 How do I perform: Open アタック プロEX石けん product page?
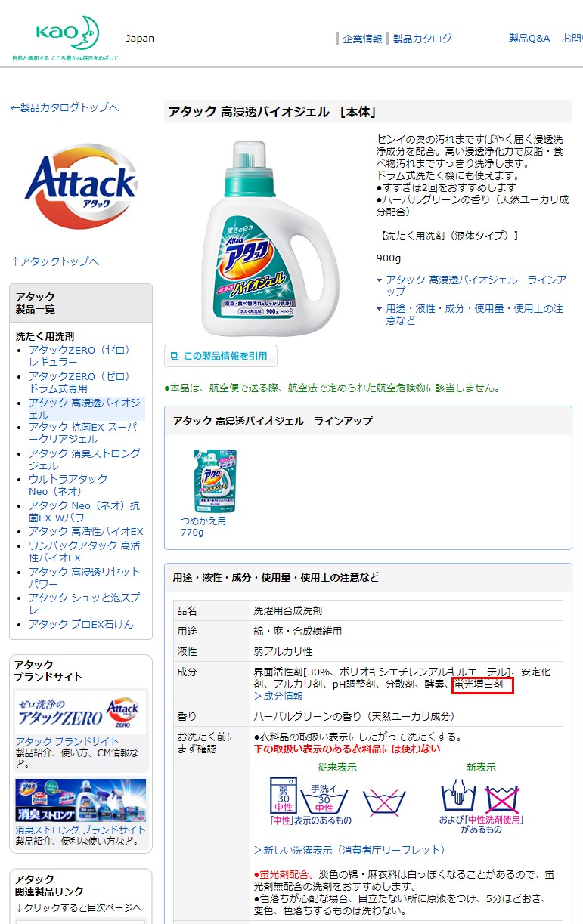[x=81, y=624]
